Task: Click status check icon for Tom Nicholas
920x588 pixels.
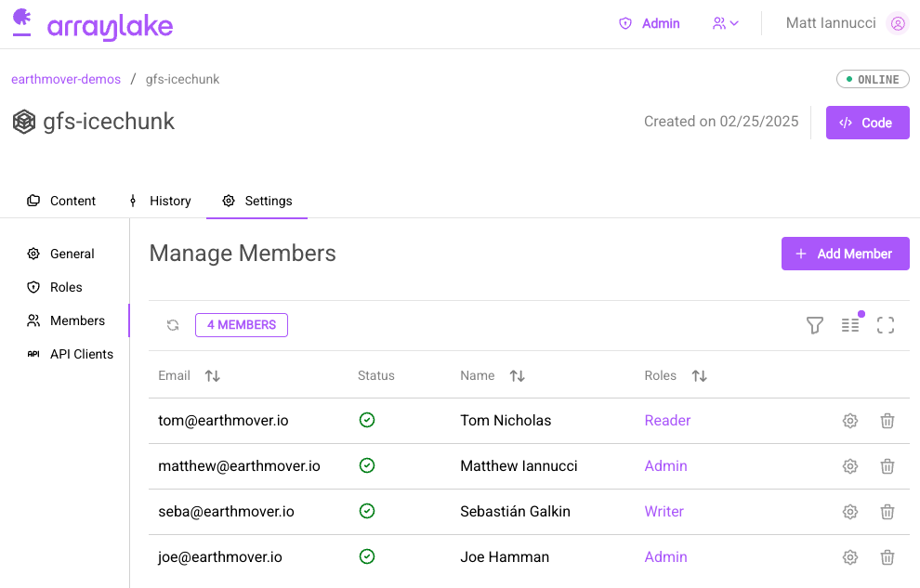Action: (367, 421)
